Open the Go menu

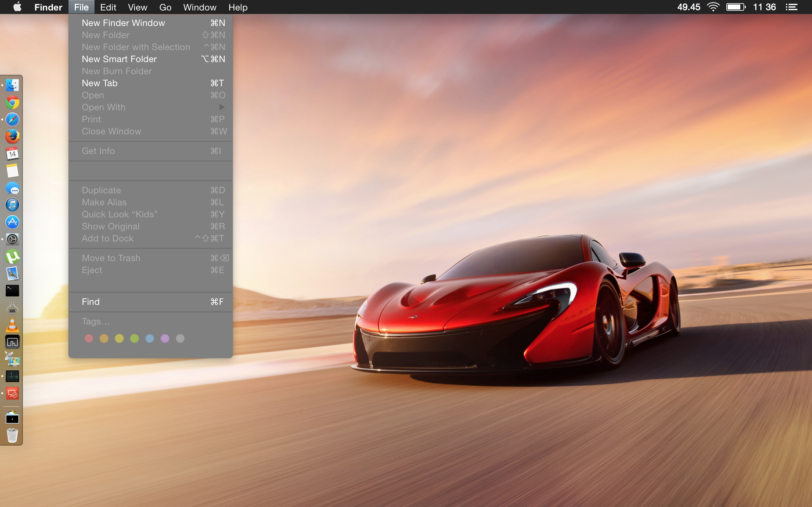pyautogui.click(x=165, y=7)
